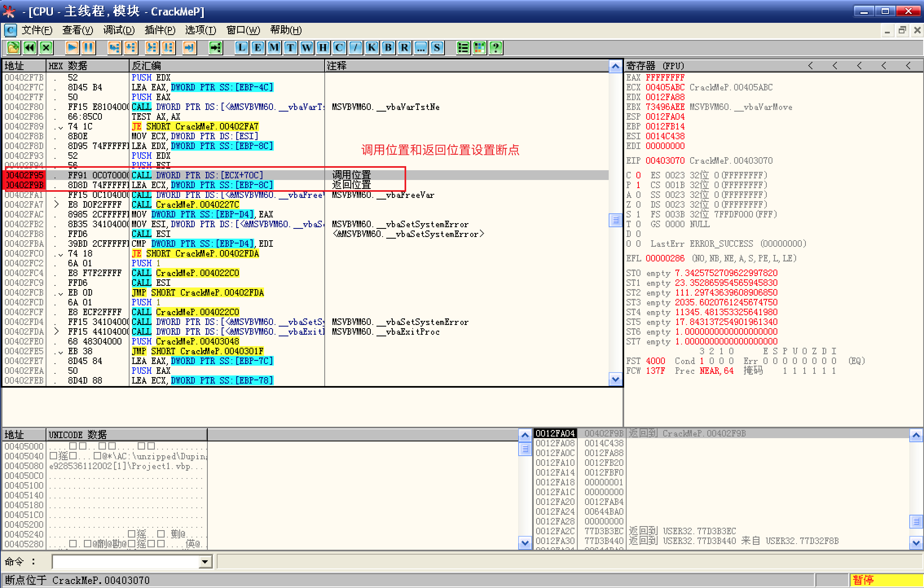This screenshot has width=924, height=588.
Task: Toggle breakpoint on address 00402F95
Action: [24, 176]
